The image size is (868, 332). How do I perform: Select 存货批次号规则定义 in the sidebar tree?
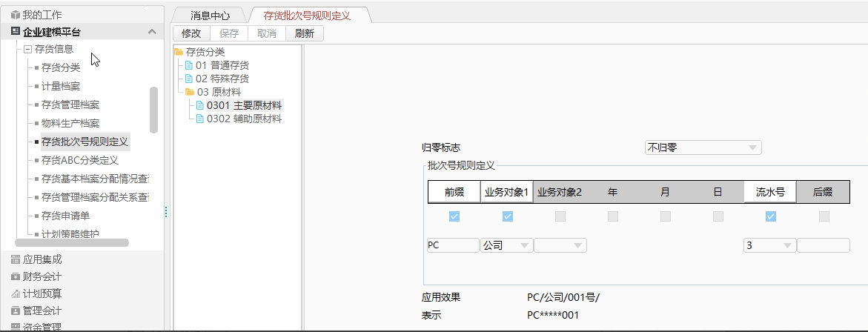(x=85, y=142)
